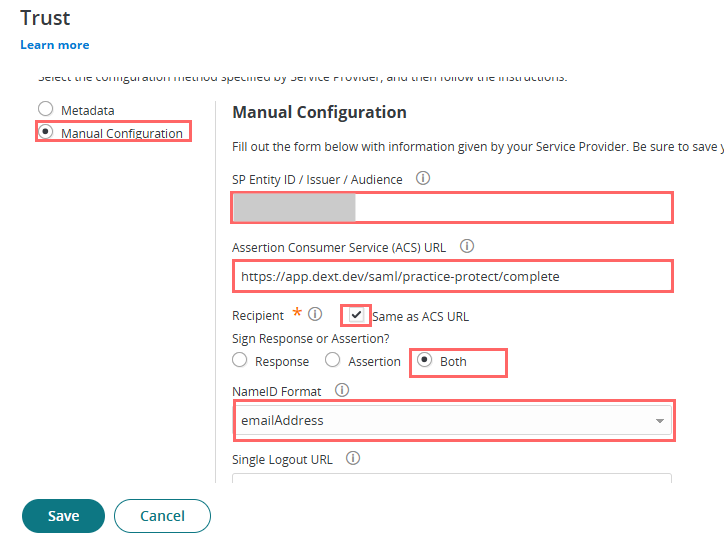The image size is (724, 542).
Task: Click the Single Logout URL text box
Action: [452, 479]
